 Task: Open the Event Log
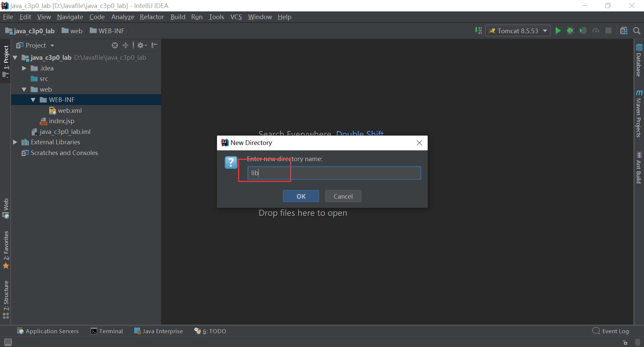(615, 331)
